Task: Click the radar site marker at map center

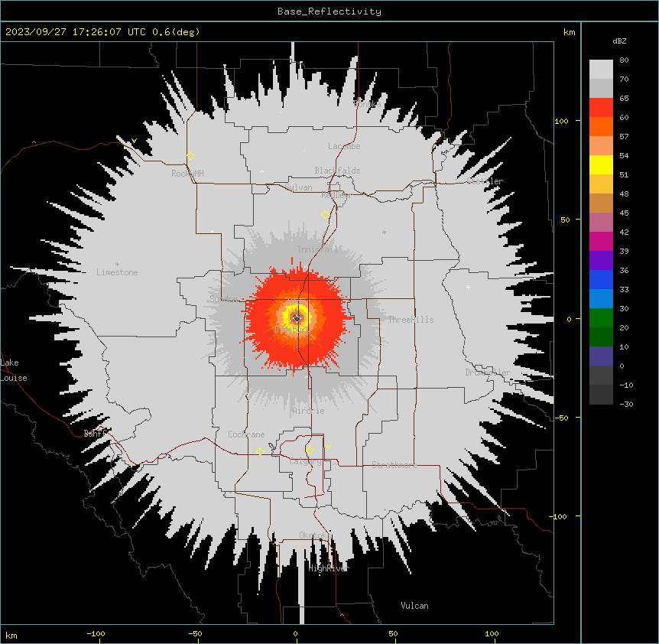Action: click(297, 318)
